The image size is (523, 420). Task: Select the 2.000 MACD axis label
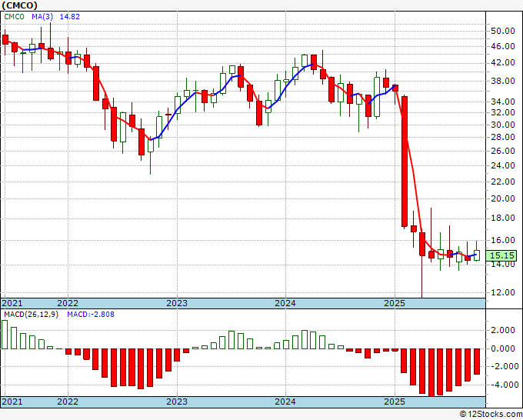pos(503,330)
